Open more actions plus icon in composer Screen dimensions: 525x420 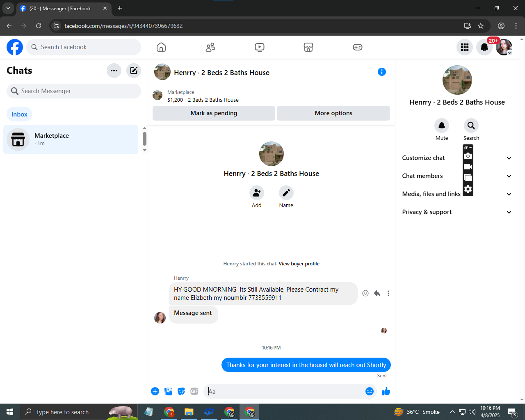[155, 391]
